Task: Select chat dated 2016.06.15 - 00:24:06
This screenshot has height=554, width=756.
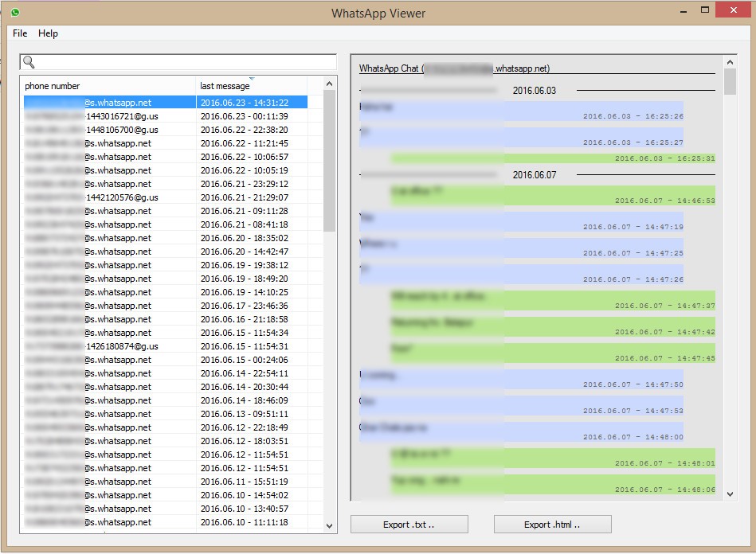Action: [x=166, y=359]
